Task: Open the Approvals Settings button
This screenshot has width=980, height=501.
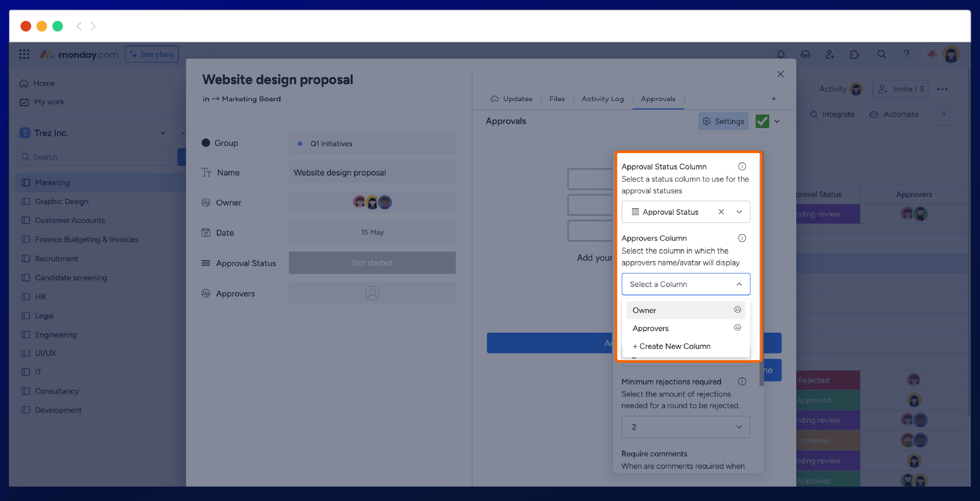Action: coord(723,121)
